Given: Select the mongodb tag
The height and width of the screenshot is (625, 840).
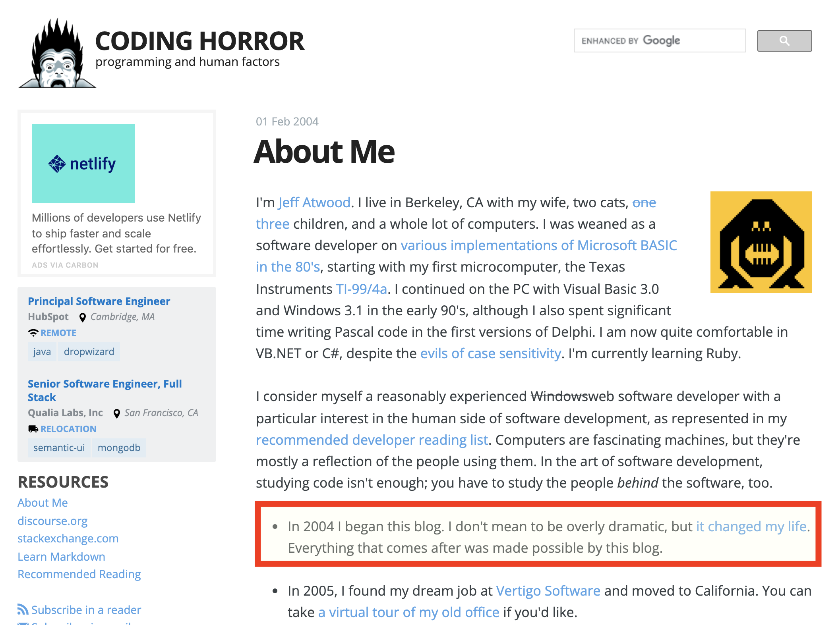Looking at the screenshot, I should click(119, 448).
